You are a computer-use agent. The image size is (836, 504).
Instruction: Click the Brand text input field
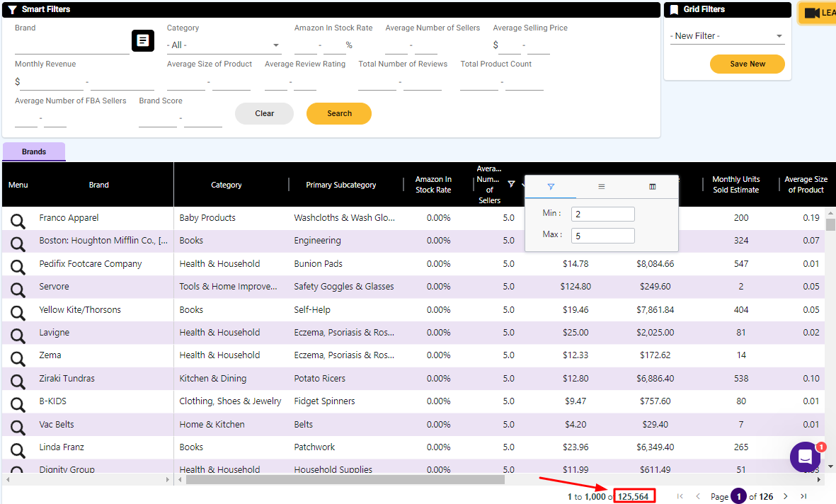[71, 46]
